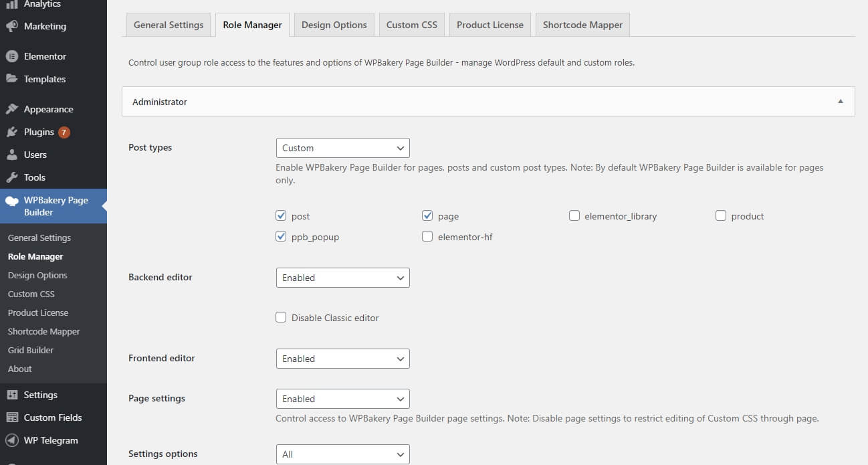Click the Users person icon

(12, 155)
